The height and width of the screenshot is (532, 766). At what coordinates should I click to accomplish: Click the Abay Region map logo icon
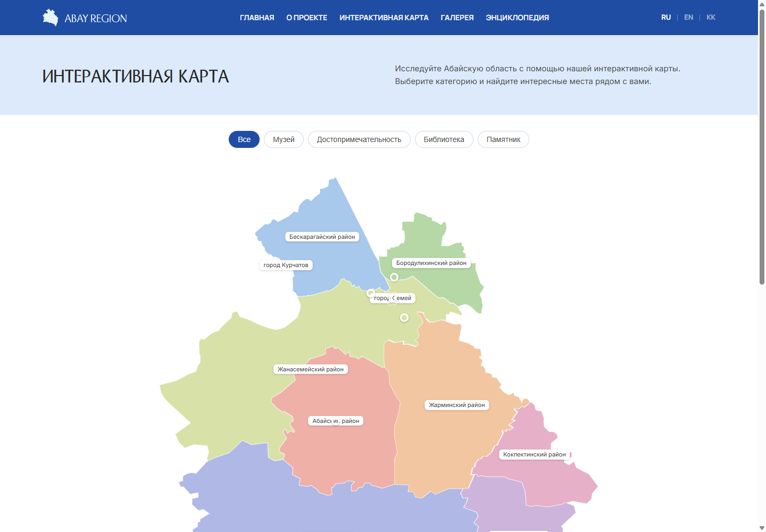pos(51,18)
